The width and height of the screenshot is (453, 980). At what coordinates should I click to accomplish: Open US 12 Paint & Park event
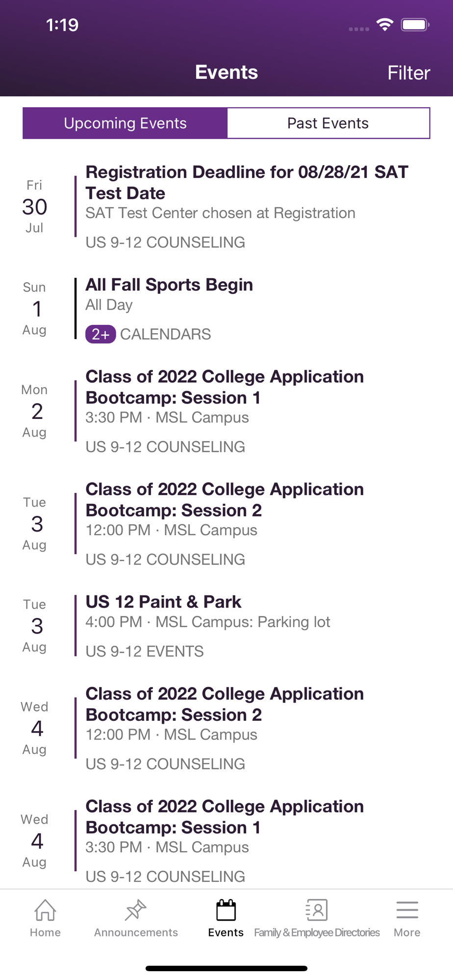(163, 602)
